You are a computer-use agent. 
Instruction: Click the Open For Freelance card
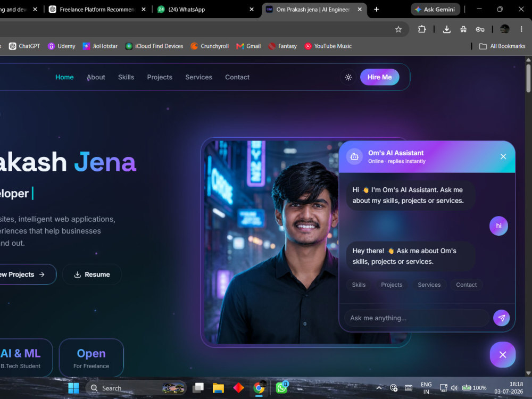point(92,358)
